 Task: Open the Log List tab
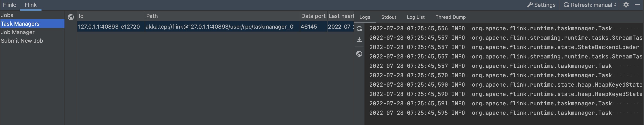point(416,17)
